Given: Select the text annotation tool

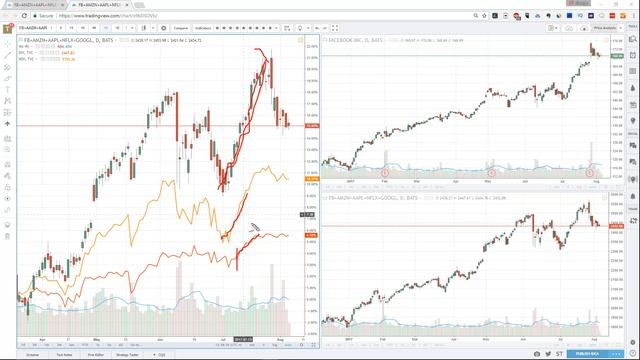Looking at the screenshot, I should tap(7, 89).
